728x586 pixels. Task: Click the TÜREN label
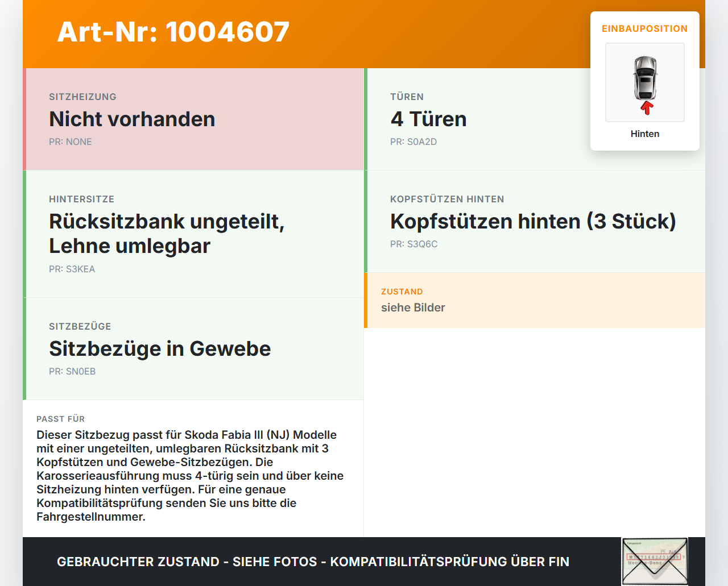click(407, 97)
